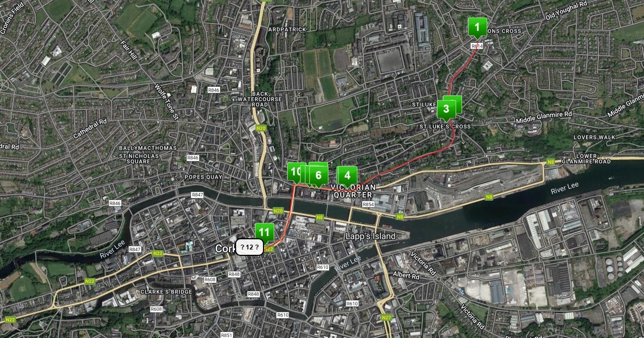The image size is (644, 338).
Task: Select green waypoint marker 3
Action: coord(446,109)
